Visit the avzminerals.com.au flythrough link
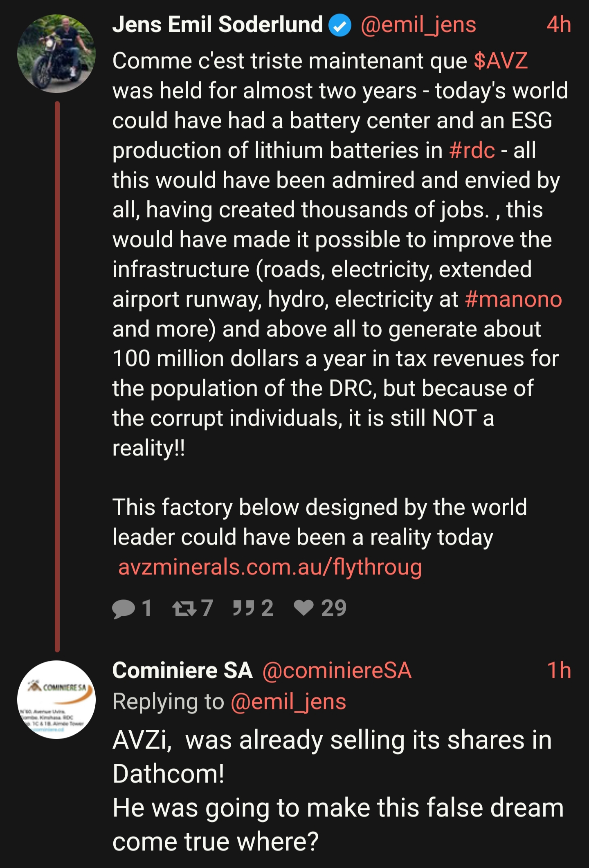The height and width of the screenshot is (868, 589). (x=270, y=567)
